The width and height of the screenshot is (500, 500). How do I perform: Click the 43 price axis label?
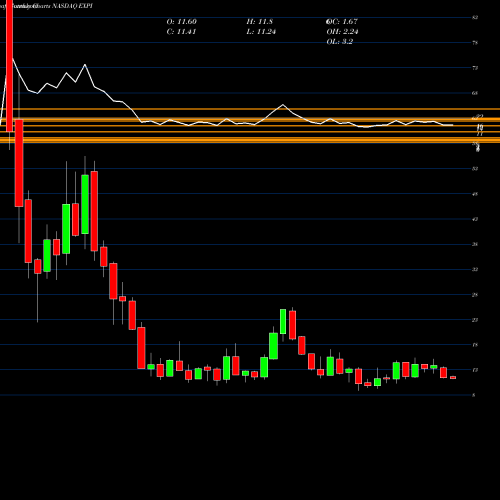coord(475,219)
